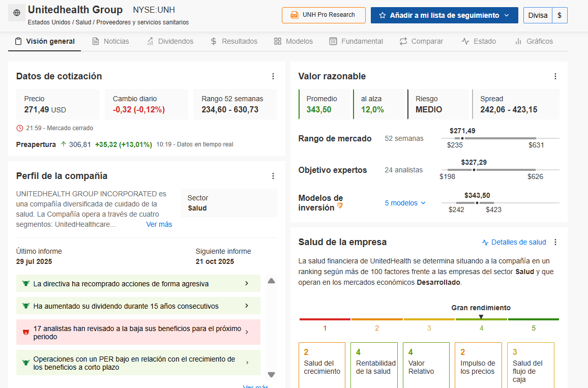Switch to the Comparar tab
This screenshot has width=588, height=388.
click(x=421, y=41)
